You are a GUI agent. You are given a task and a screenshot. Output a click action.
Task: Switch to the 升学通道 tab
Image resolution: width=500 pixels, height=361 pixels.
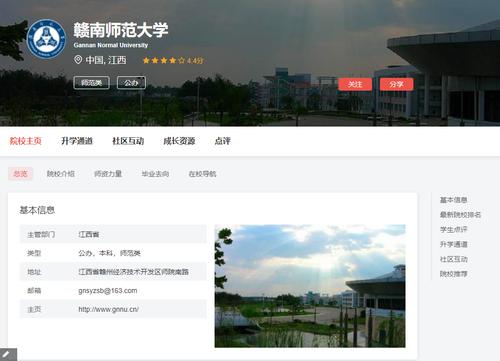click(77, 141)
